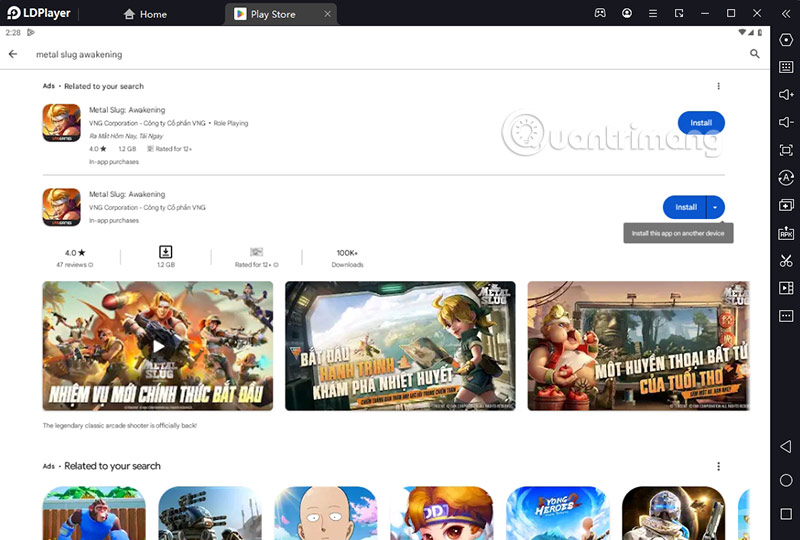
Task: Click the 1.2 GB download size stat
Action: pyautogui.click(x=166, y=257)
